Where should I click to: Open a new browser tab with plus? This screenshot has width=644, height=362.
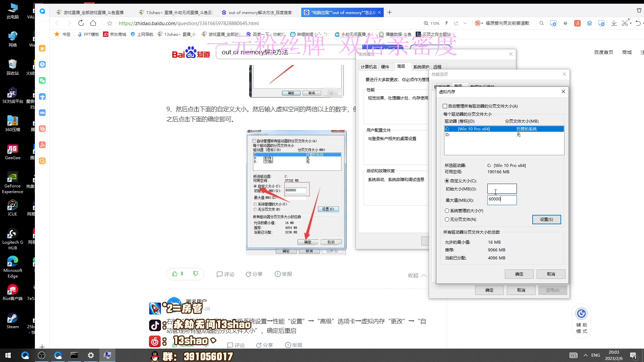pos(389,12)
